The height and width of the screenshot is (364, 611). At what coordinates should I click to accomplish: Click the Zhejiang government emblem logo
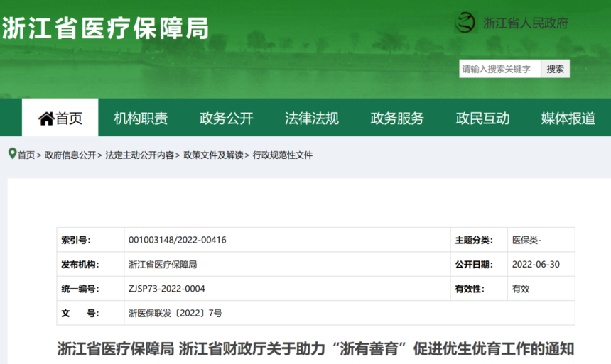click(465, 23)
